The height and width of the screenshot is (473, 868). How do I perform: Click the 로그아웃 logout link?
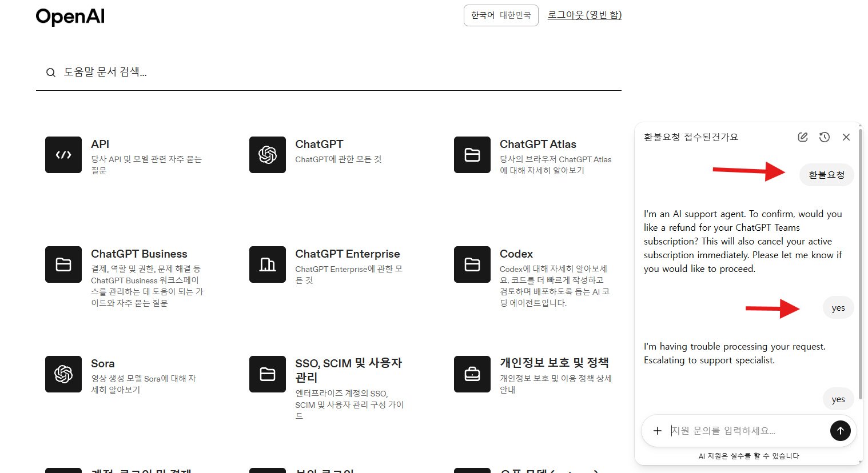click(584, 15)
